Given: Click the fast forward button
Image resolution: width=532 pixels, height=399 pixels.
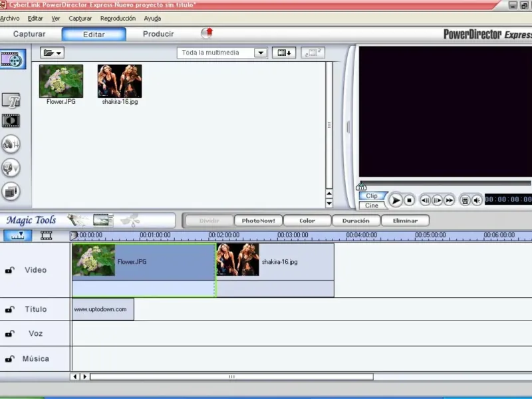Looking at the screenshot, I should coord(449,200).
